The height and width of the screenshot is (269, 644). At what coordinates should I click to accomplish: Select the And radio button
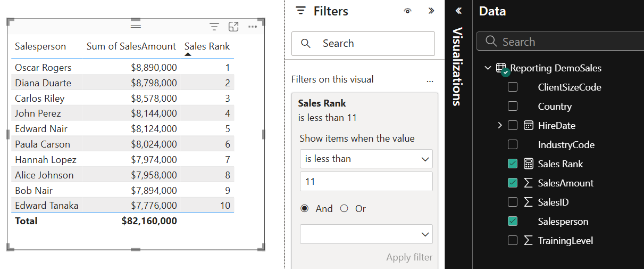[304, 209]
